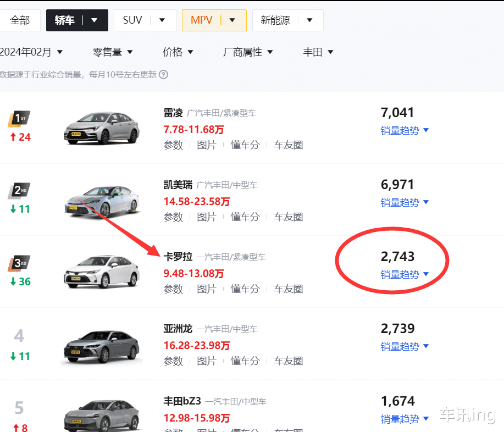The height and width of the screenshot is (432, 504).
Task: Expand 销量趋势 for 雷凌
Action: [x=405, y=130]
